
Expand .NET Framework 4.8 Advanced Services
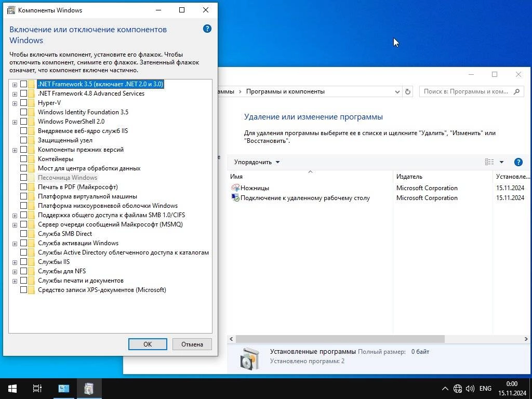15,94
